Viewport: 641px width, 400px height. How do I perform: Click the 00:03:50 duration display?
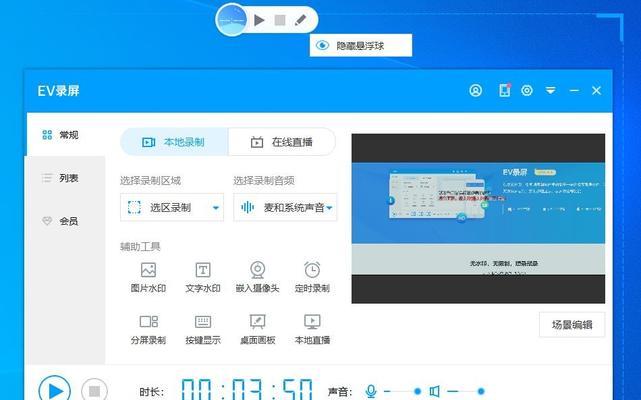(x=247, y=389)
